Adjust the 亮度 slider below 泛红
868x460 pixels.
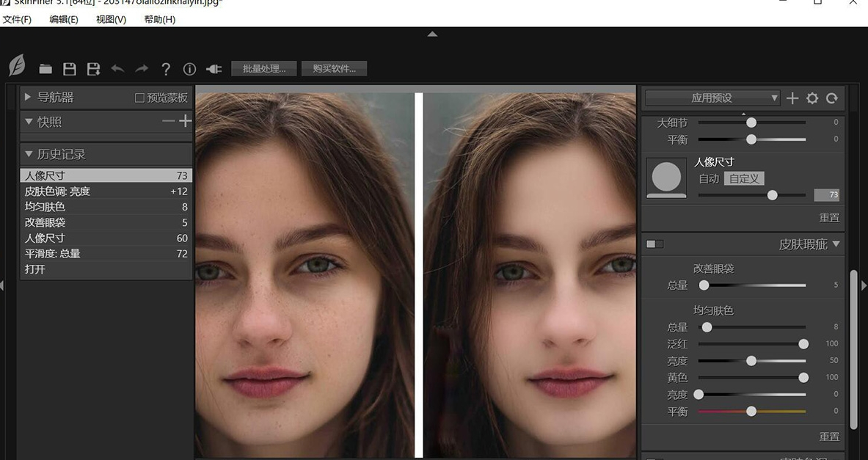pyautogui.click(x=751, y=361)
